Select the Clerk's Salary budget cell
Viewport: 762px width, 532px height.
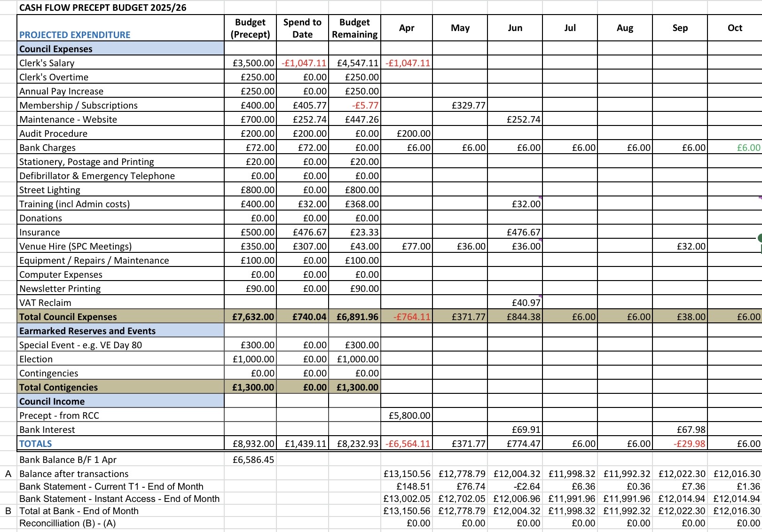click(x=251, y=63)
